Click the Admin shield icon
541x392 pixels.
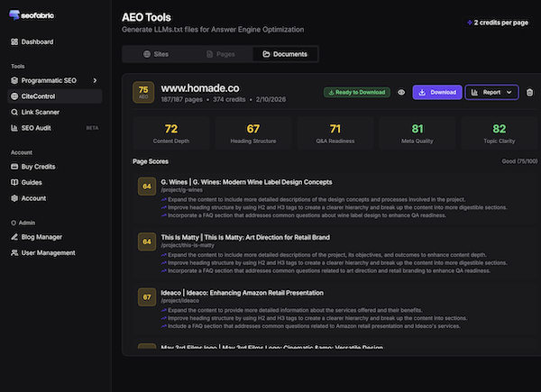tap(14, 223)
